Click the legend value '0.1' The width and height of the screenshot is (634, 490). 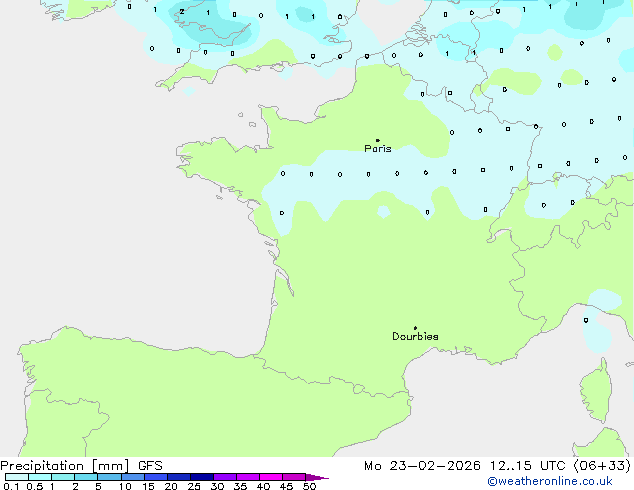pyautogui.click(x=11, y=486)
